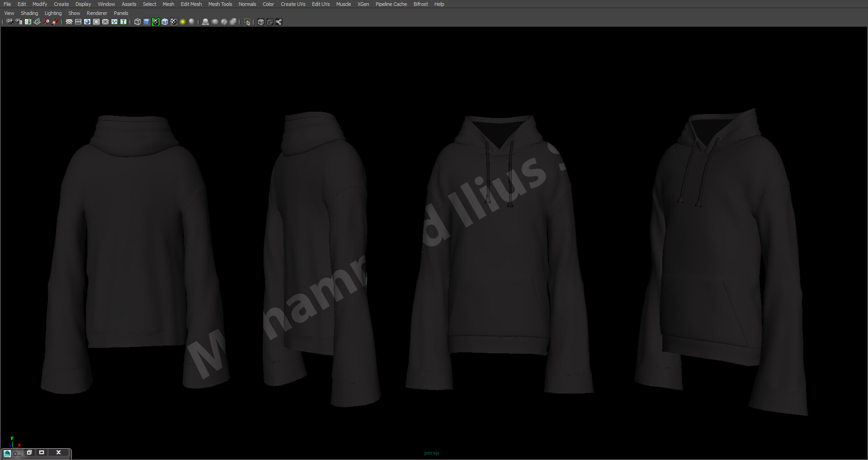Open the Shading menu
Screen dimensions: 868x460
(29, 13)
